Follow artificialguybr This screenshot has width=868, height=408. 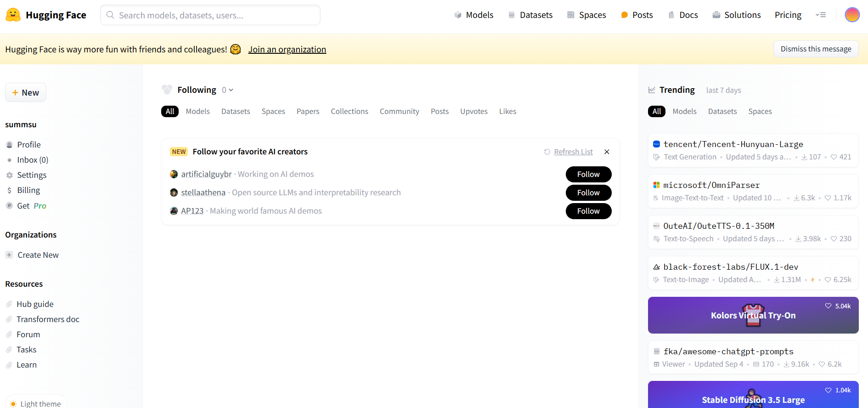coord(588,174)
